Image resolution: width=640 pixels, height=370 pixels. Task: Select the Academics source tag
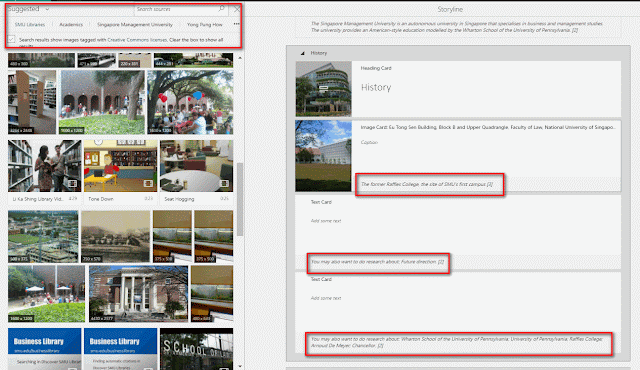click(x=71, y=24)
